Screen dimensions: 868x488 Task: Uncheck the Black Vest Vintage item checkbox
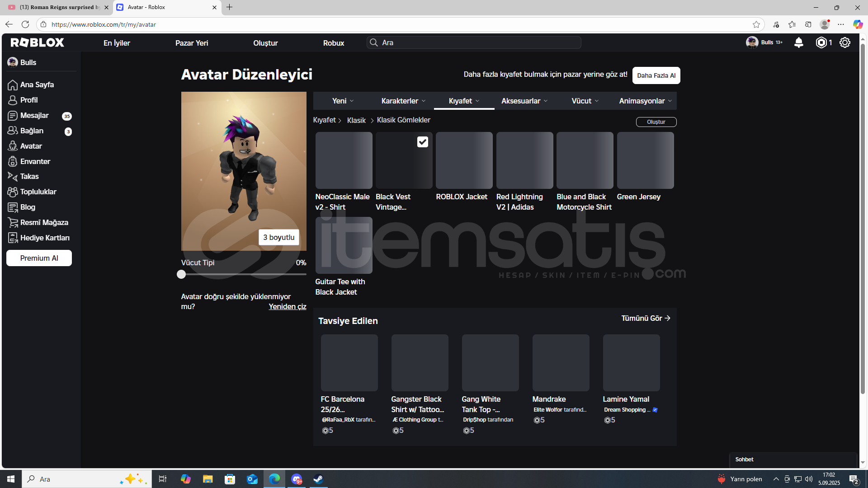click(x=423, y=142)
